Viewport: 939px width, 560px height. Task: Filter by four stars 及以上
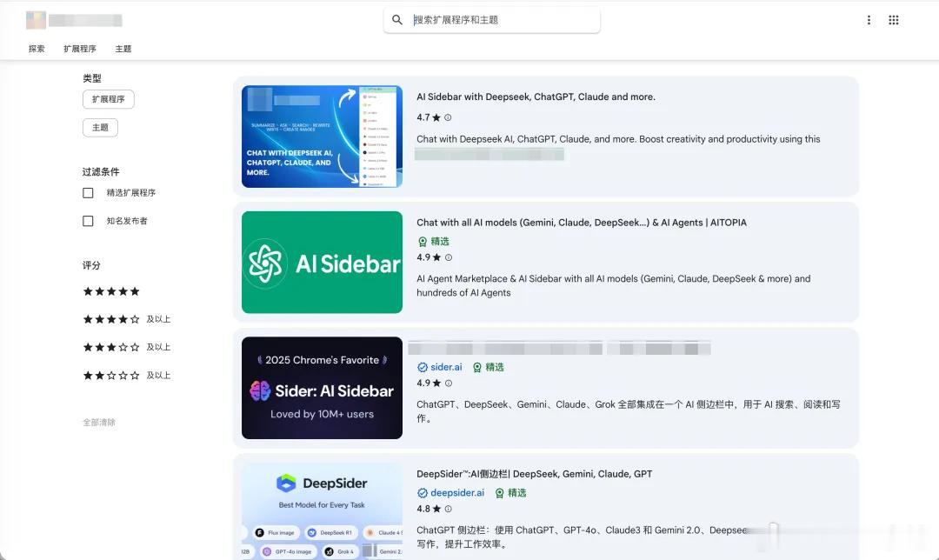(126, 319)
